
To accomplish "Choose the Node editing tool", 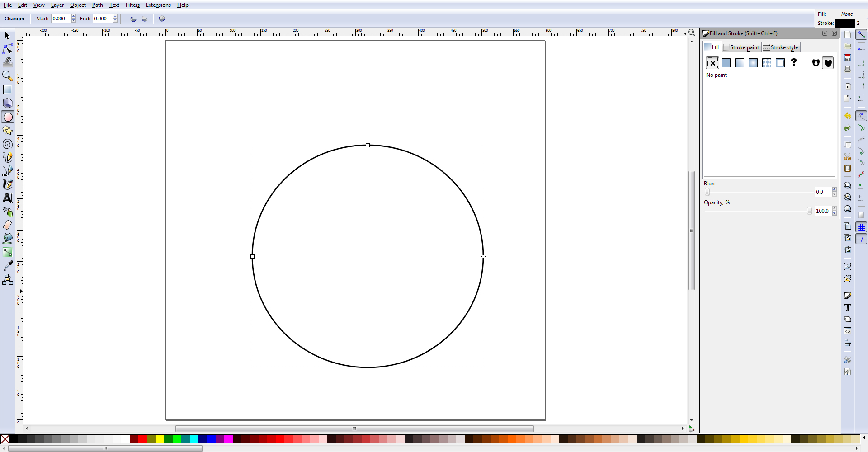I will click(7, 49).
